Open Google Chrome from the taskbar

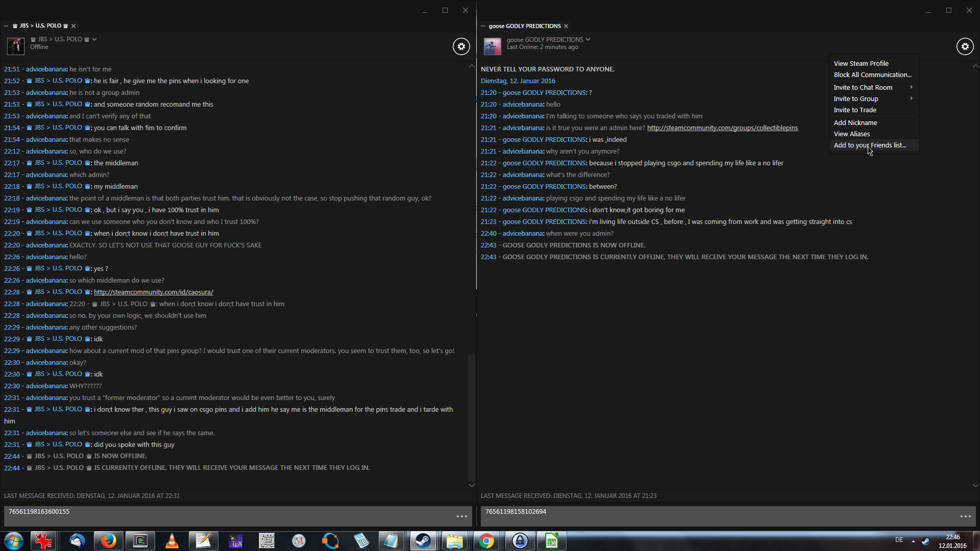tap(486, 541)
